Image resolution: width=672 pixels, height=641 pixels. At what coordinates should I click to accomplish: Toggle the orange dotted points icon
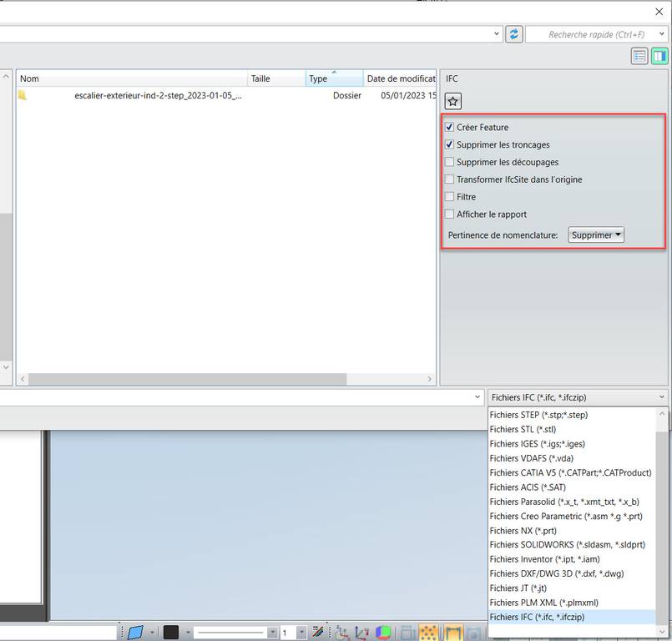coord(428,633)
